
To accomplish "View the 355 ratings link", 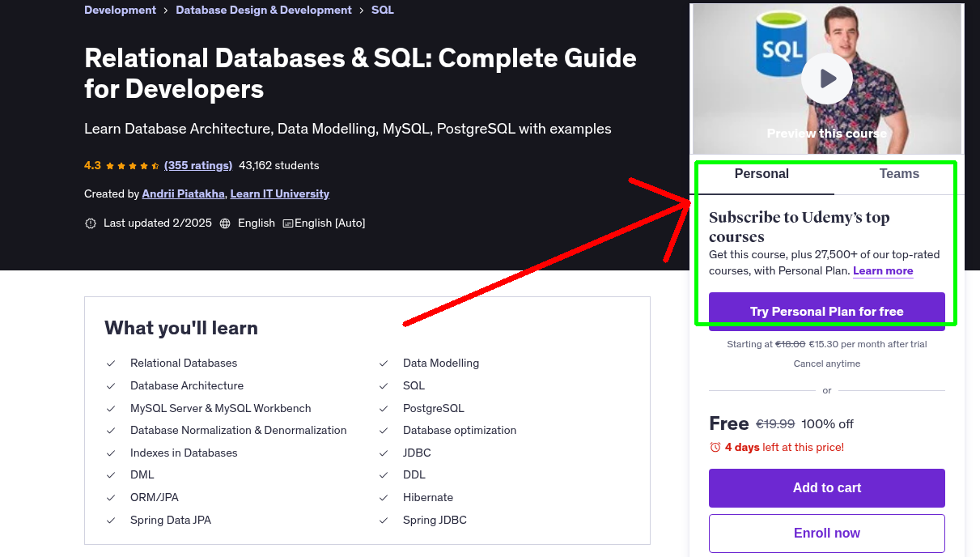I will (198, 165).
